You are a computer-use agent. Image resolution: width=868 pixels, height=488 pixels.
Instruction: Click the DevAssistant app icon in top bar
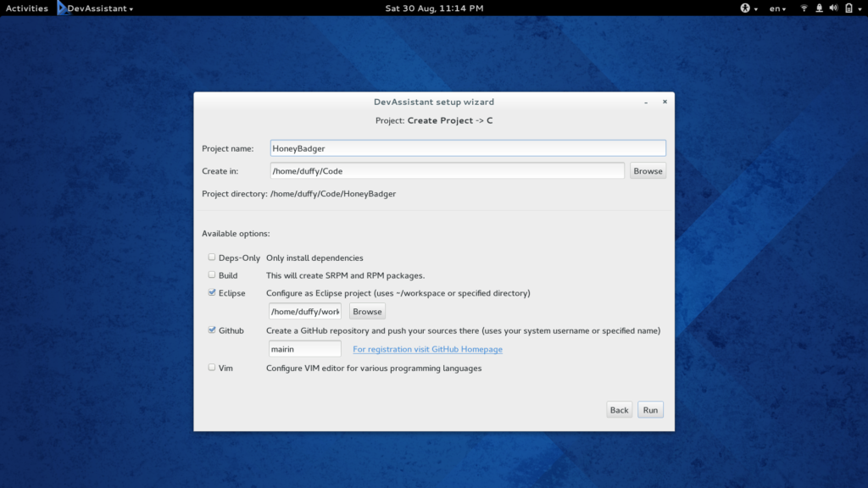(x=61, y=8)
